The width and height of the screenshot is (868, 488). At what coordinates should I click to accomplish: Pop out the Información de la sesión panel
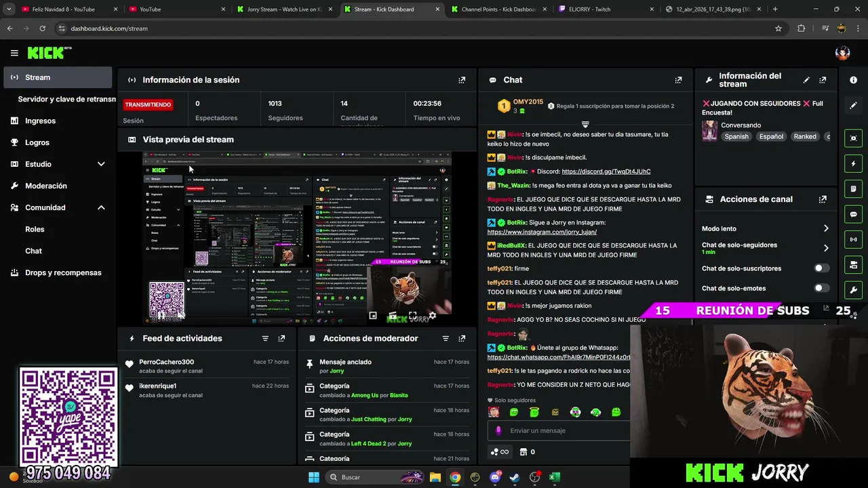(462, 80)
